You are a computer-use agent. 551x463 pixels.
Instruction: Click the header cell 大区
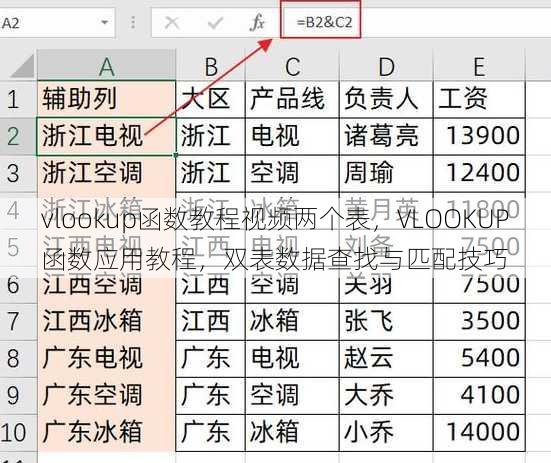[x=210, y=99]
